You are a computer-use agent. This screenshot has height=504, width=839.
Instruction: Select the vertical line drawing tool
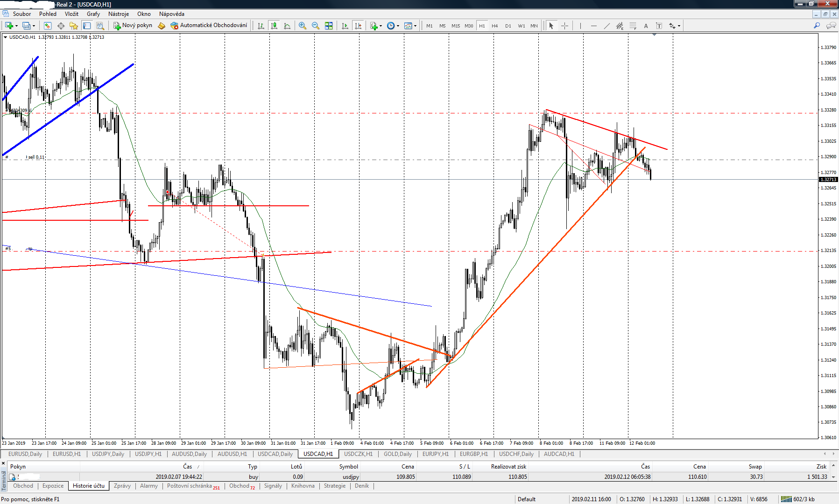(x=580, y=26)
